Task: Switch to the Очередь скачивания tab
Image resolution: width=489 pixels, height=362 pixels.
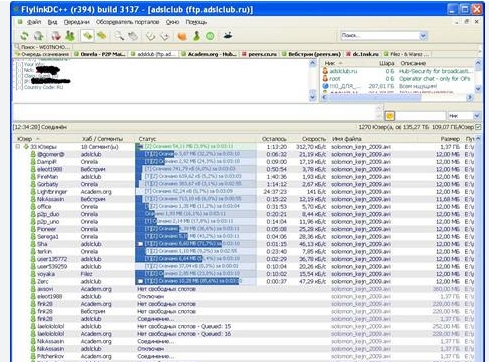Action: 42,54
